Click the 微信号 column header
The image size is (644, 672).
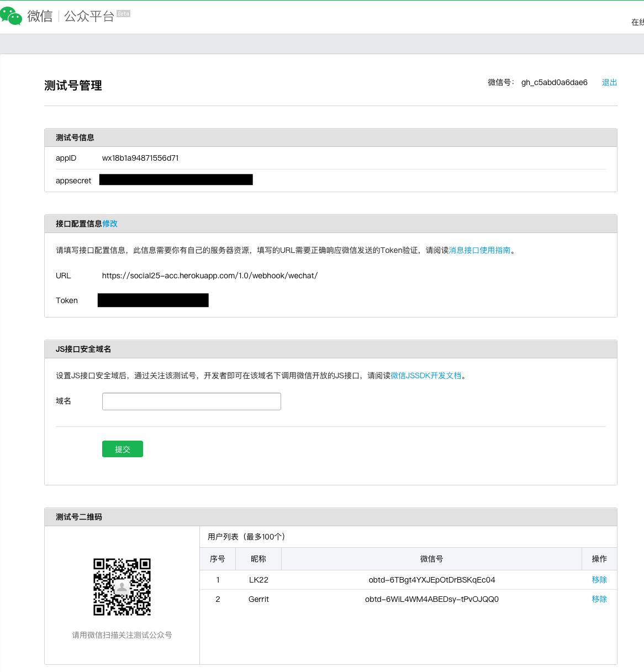(x=431, y=559)
